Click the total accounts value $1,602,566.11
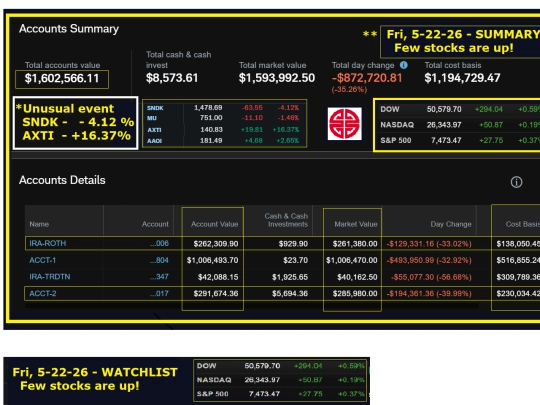 62,79
